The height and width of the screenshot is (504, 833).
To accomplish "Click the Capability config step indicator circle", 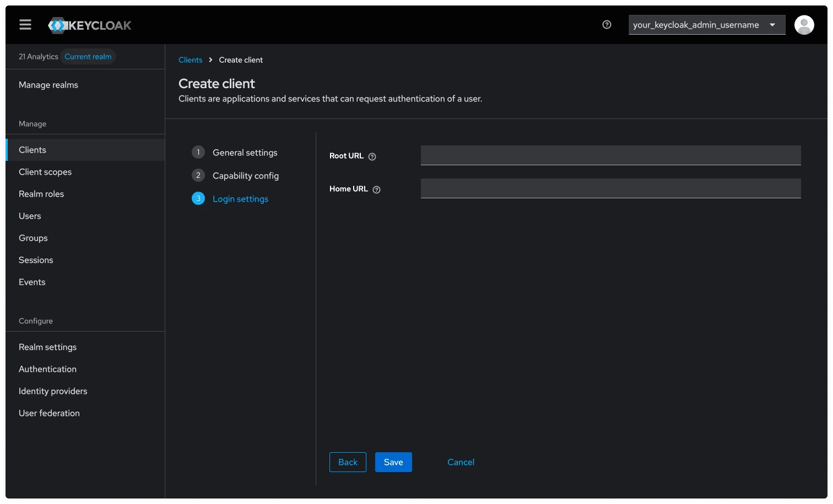I will (x=198, y=175).
